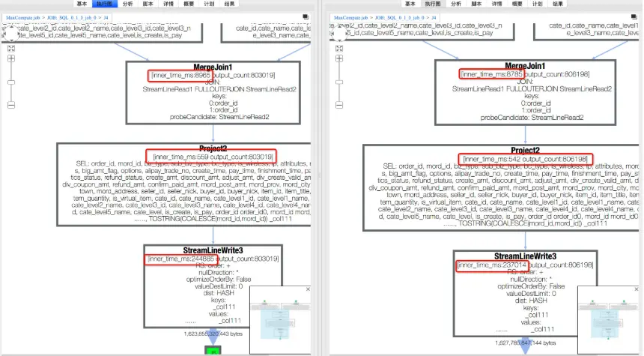Select MergeJoin1 node in right graph
Screen dimensions: 644x356
[x=525, y=92]
